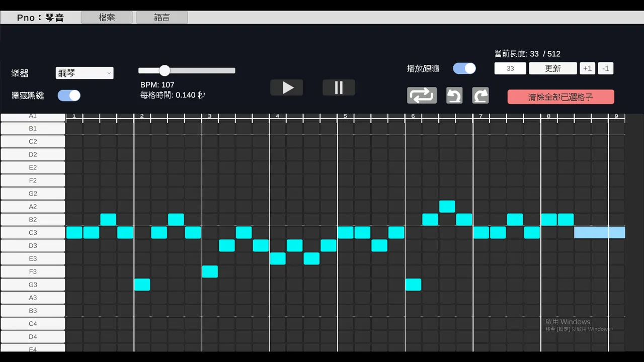Open the 檔案 file menu

(x=107, y=18)
